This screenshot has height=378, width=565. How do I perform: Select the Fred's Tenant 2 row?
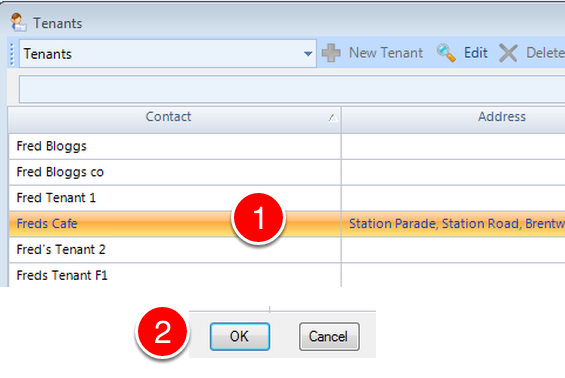[287, 250]
